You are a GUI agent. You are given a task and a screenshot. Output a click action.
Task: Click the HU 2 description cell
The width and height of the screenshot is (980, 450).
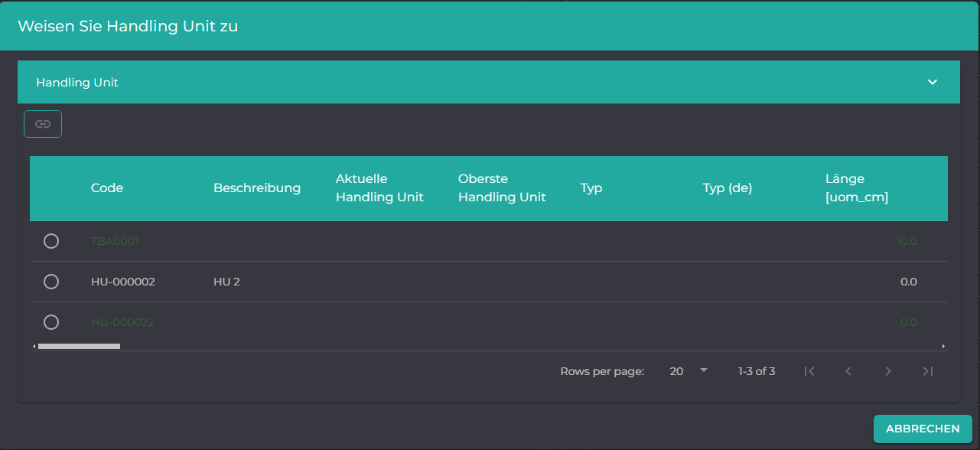point(226,282)
